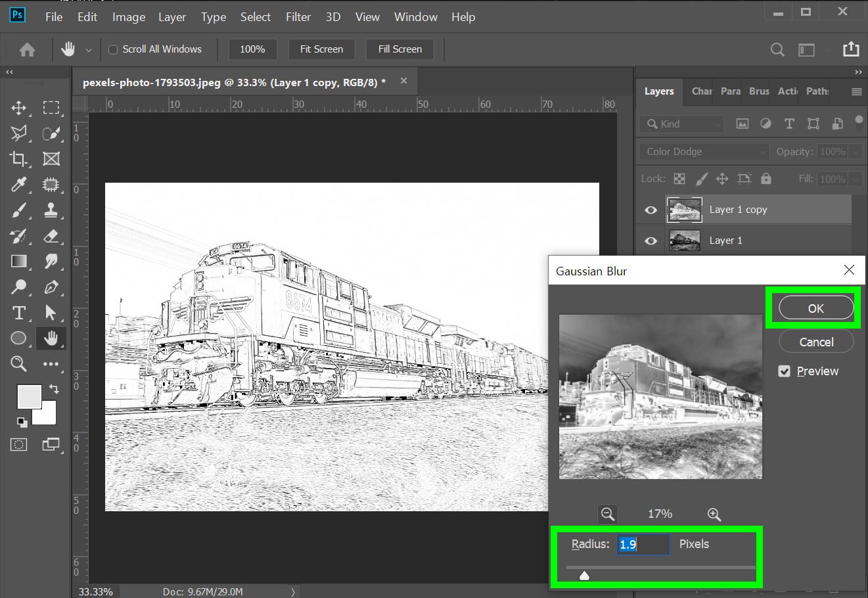The image size is (868, 598).
Task: Click the Fit Screen button
Action: coord(321,49)
